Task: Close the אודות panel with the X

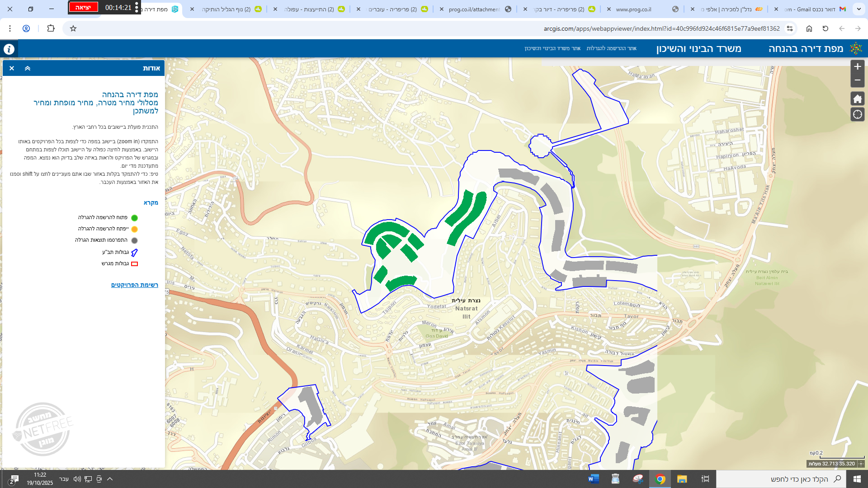Action: (12, 68)
